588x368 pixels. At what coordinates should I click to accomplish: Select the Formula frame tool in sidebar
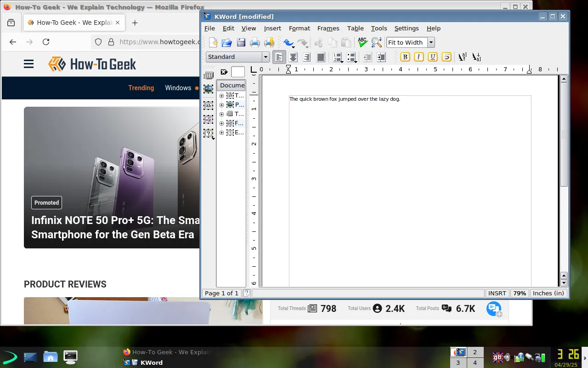pos(209,119)
